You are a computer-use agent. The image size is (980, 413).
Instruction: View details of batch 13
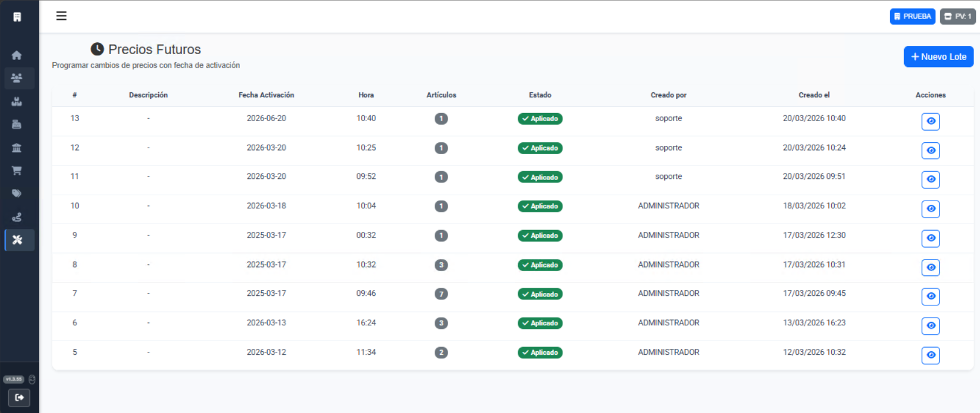pos(930,121)
